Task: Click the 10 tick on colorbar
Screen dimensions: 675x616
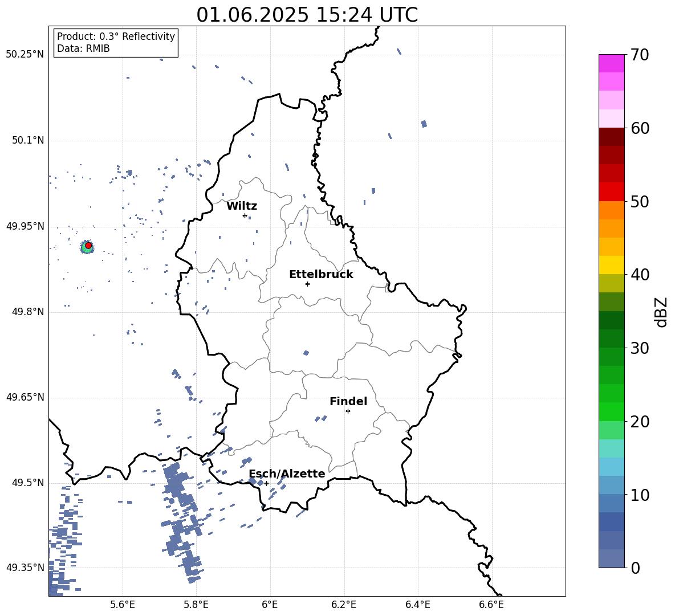Action: point(640,495)
